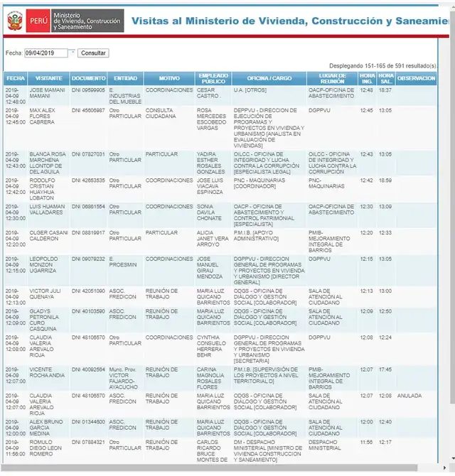Click entity Munc. Prov. VICTOR FAJARDO-AYACUCHO
Image resolution: width=455 pixels, height=476 pixels.
(123, 378)
